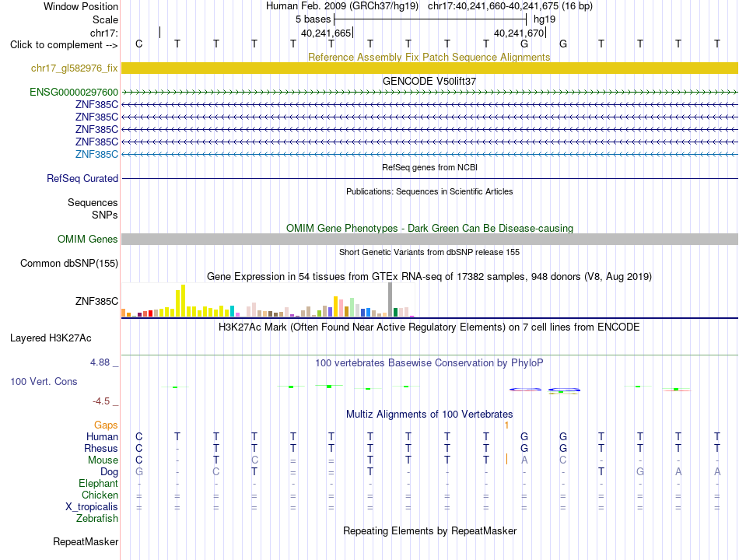Open the chr17_gl582976_fix track label
This screenshot has width=739, height=560.
point(75,68)
